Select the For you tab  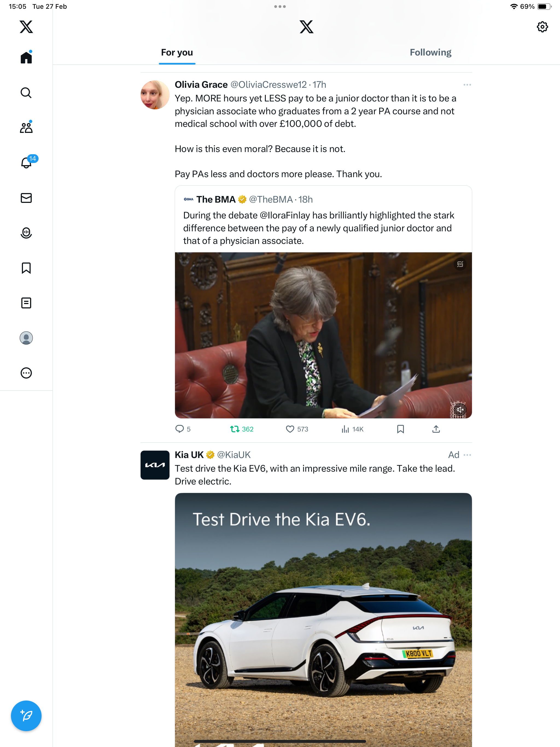[x=177, y=52]
